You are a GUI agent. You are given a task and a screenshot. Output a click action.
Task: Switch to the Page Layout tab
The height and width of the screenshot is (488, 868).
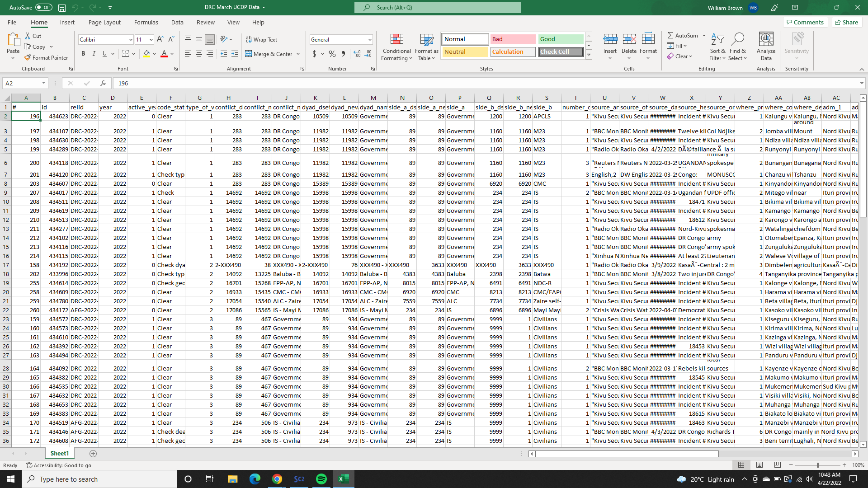click(x=104, y=22)
